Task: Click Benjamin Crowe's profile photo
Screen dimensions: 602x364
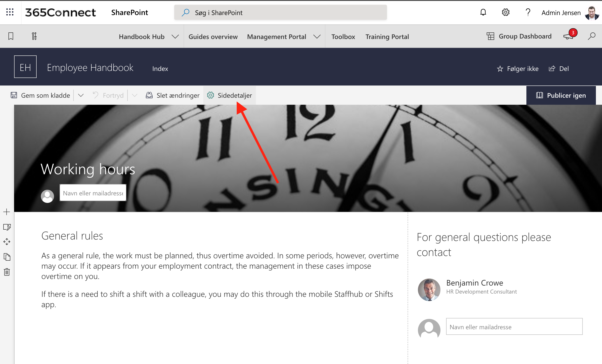Action: point(429,290)
